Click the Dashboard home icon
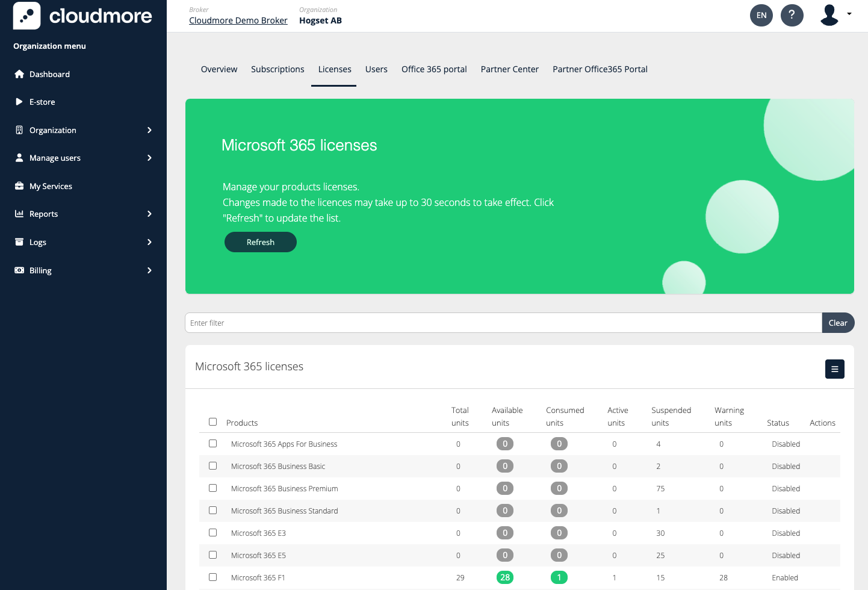 19,74
